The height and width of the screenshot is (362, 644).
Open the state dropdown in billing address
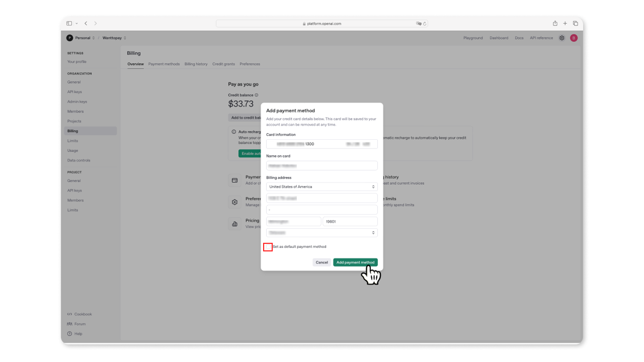click(321, 233)
